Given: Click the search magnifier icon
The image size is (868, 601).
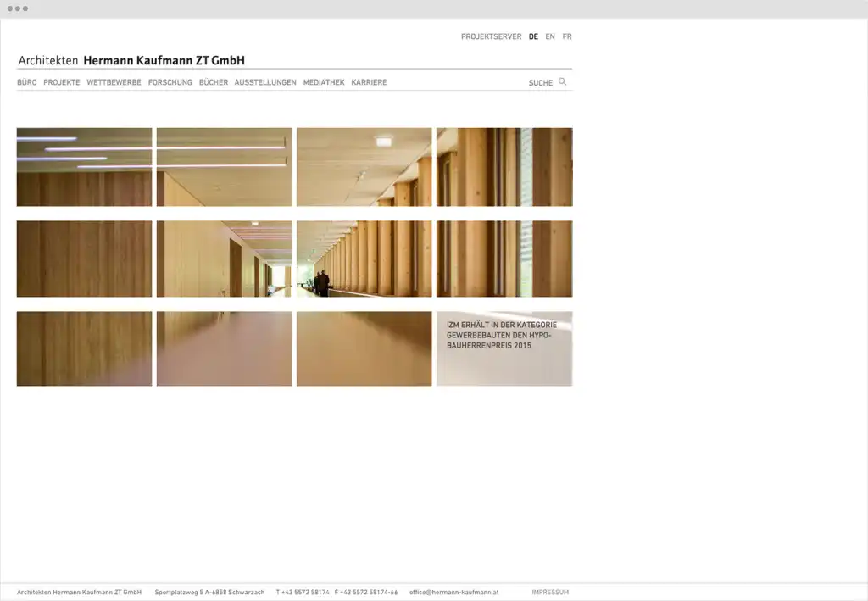Looking at the screenshot, I should point(562,82).
